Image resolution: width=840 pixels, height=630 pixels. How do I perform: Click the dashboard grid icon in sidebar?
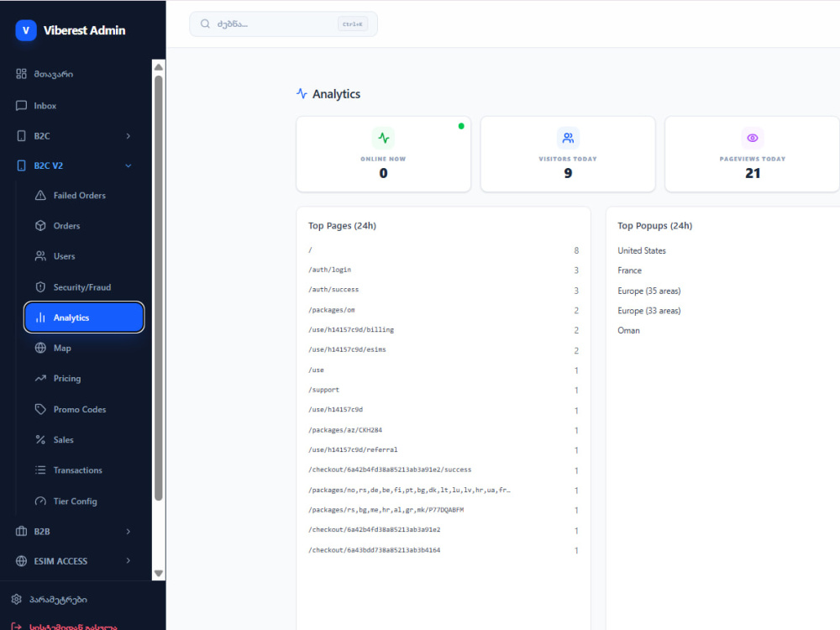click(x=21, y=74)
